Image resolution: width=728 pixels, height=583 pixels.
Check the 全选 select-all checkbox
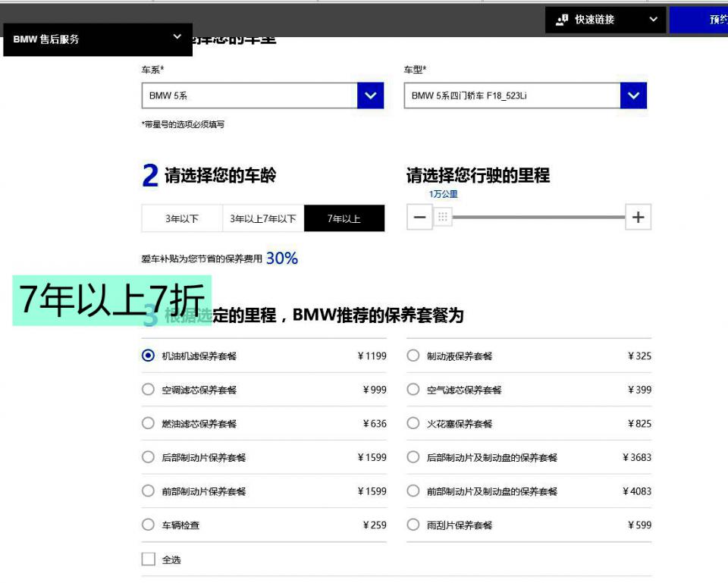(148, 559)
